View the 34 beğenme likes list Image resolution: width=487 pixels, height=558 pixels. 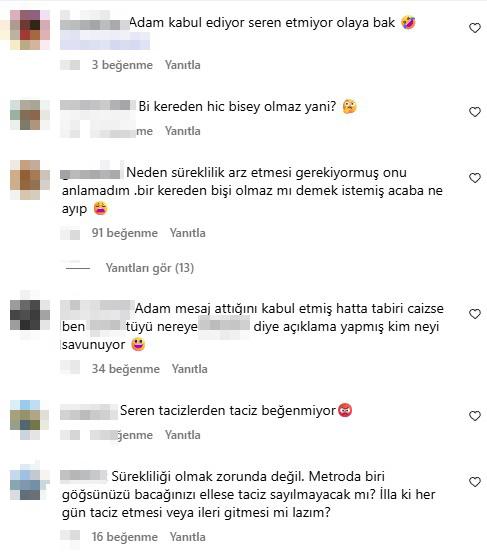(126, 369)
